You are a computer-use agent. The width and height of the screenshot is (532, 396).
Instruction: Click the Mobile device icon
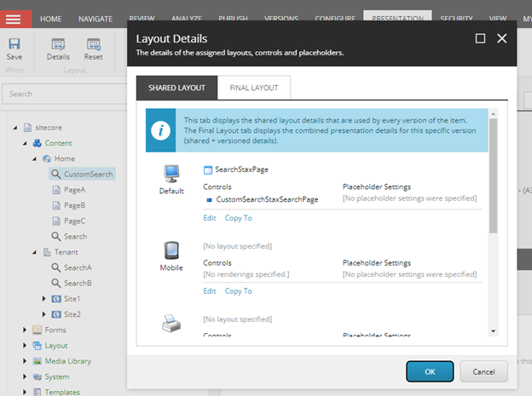tap(171, 250)
